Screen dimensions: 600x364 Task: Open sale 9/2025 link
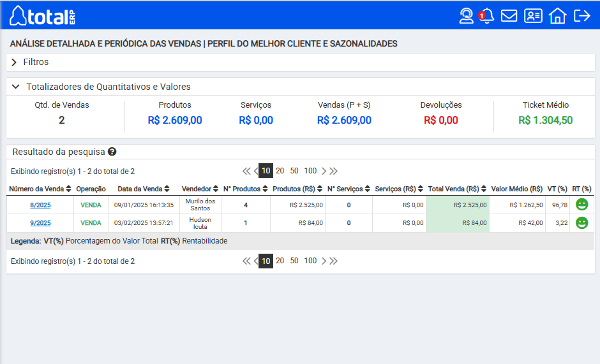click(40, 223)
